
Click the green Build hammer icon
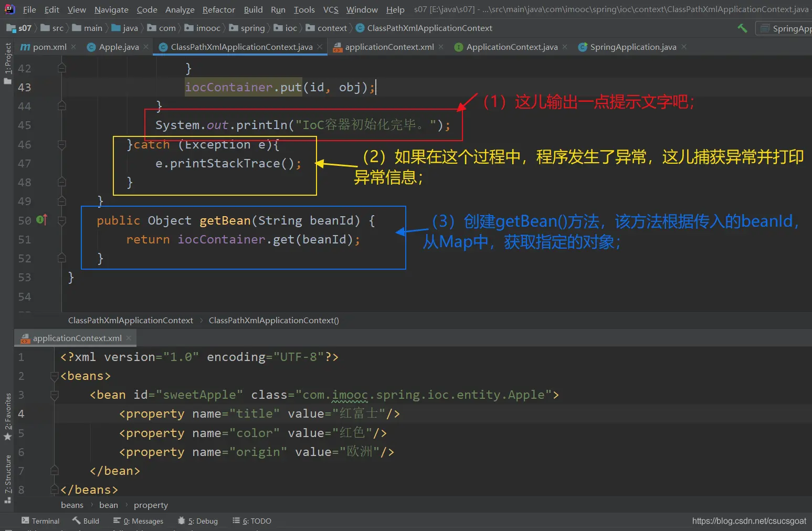742,28
